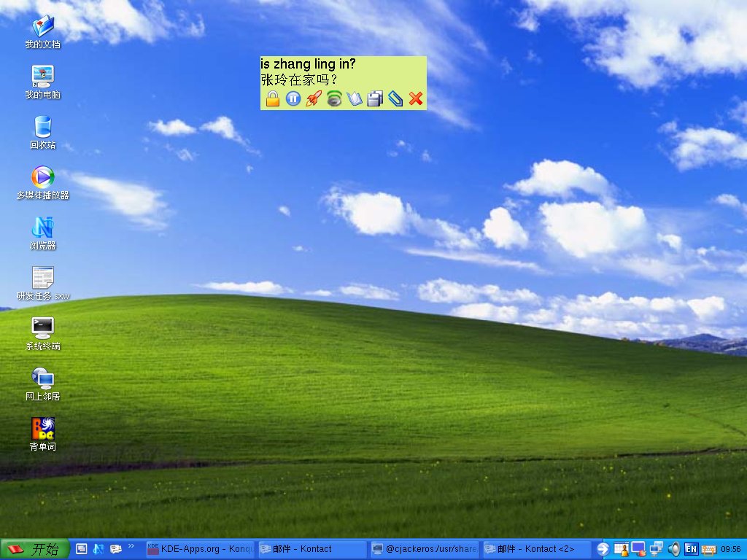Select the 浏览器 browser desktop icon
This screenshot has width=747, height=560.
point(43,233)
